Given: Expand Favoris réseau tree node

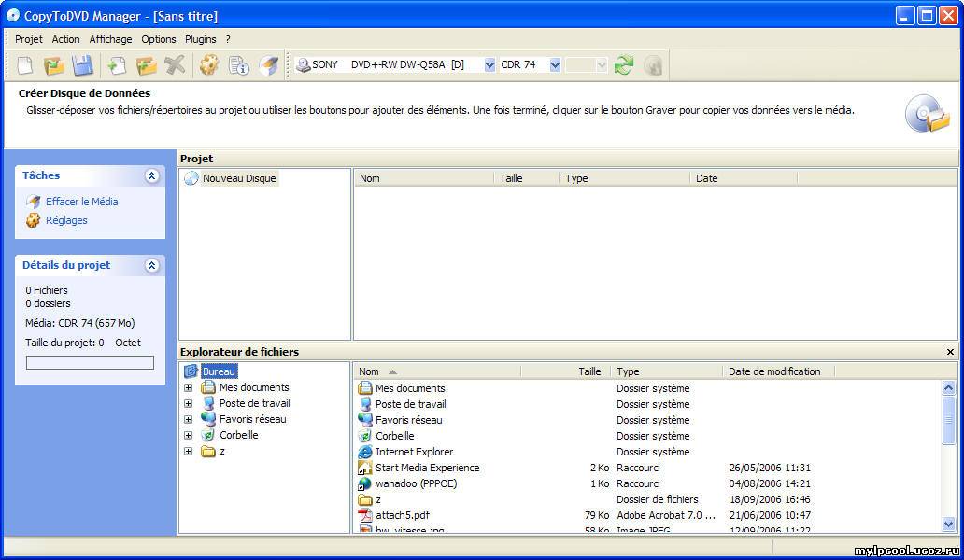Looking at the screenshot, I should 188,420.
